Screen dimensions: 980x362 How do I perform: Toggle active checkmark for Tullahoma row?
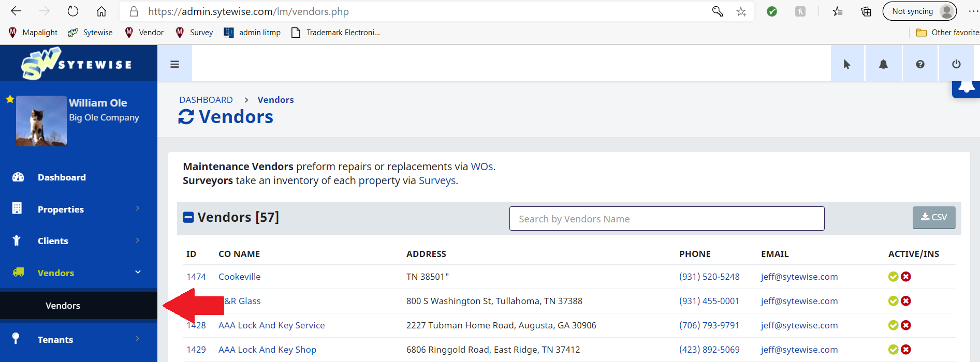893,301
